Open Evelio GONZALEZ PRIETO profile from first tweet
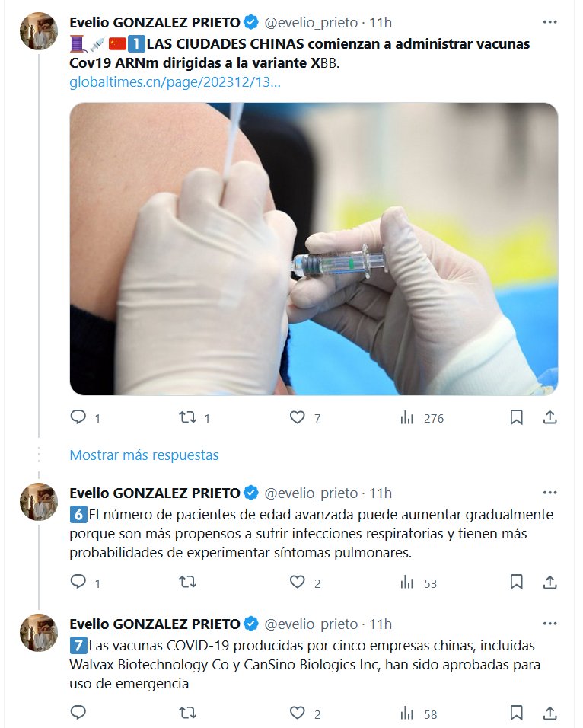583x728 pixels. pos(155,22)
